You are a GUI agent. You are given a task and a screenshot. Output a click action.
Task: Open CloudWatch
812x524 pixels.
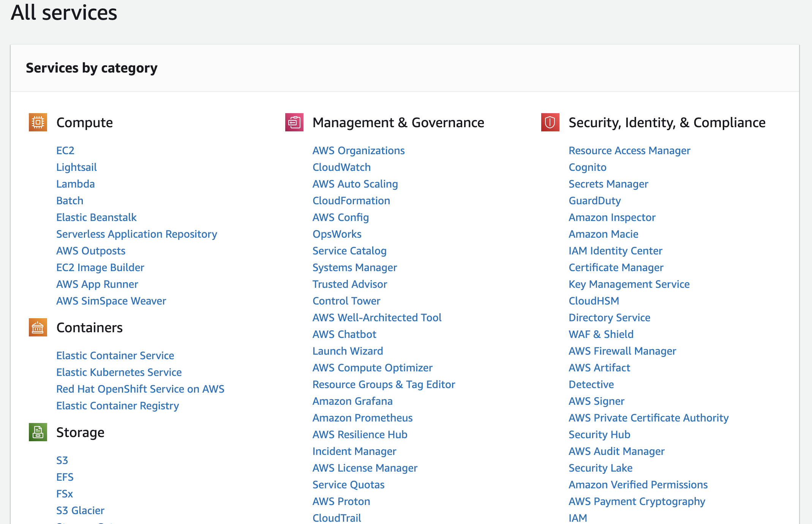coord(341,167)
